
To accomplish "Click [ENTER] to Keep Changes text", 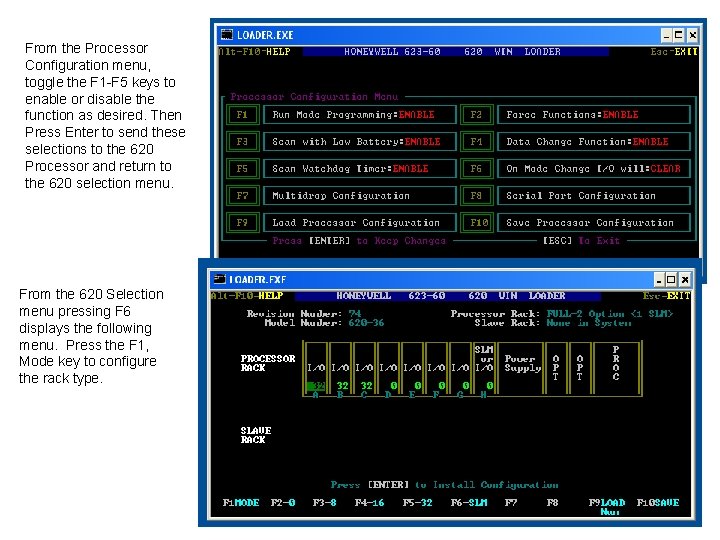I will [x=359, y=240].
